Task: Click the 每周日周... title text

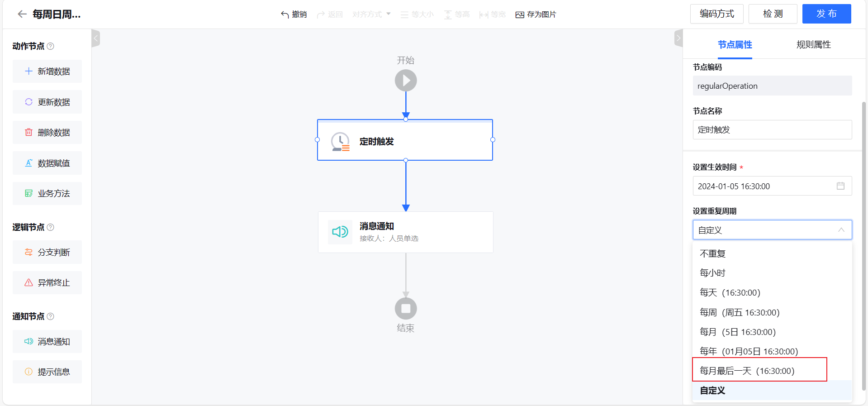Action: tap(57, 14)
